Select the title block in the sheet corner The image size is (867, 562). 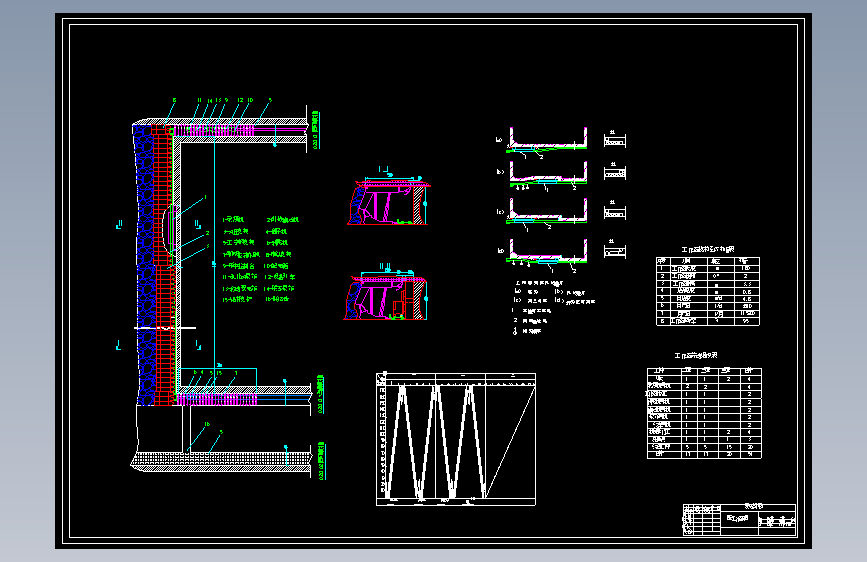739,519
